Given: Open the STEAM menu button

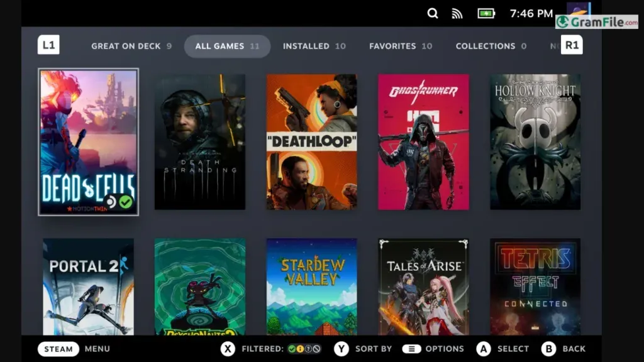Looking at the screenshot, I should tap(58, 349).
